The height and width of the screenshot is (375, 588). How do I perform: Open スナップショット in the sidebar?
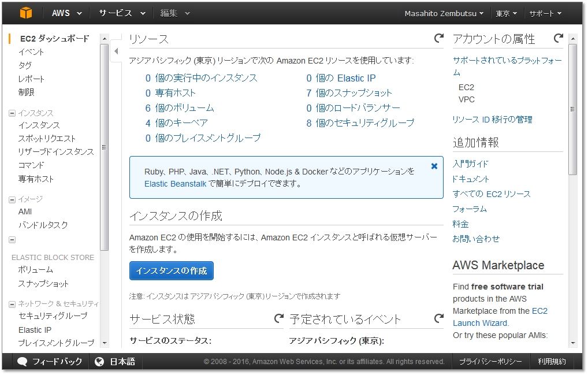pyautogui.click(x=43, y=284)
